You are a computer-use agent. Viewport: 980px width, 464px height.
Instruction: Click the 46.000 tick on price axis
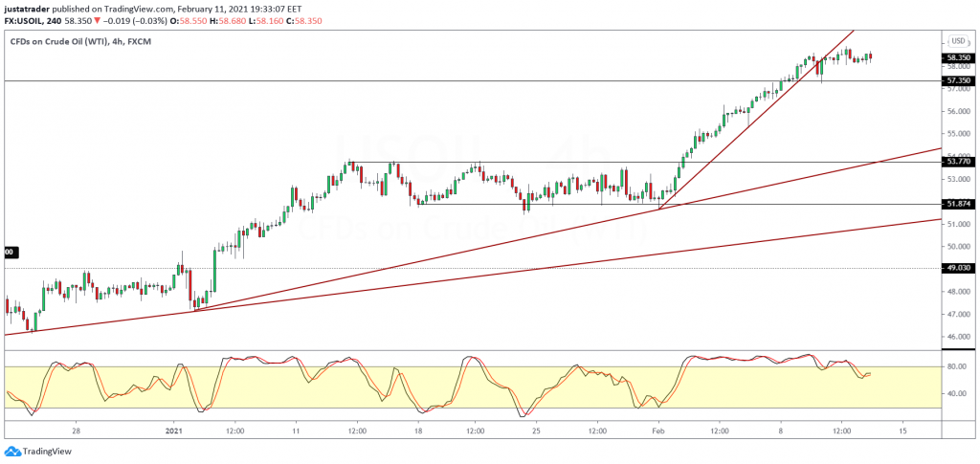coord(958,337)
